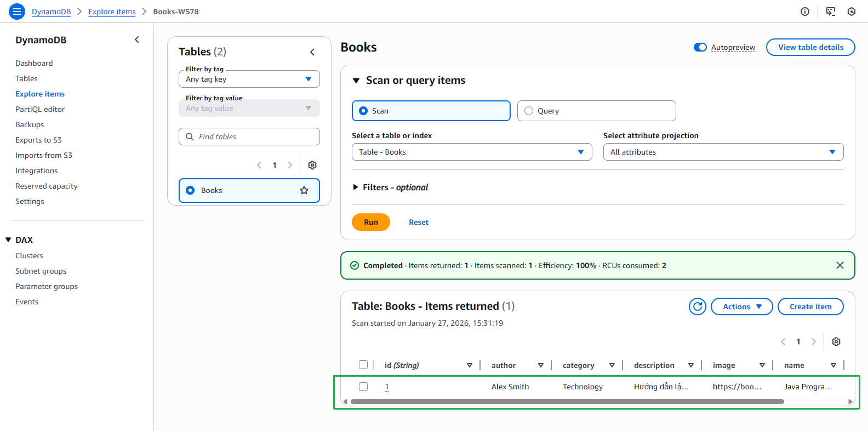The image size is (868, 431).
Task: Go to next page of returned items
Action: tap(814, 342)
